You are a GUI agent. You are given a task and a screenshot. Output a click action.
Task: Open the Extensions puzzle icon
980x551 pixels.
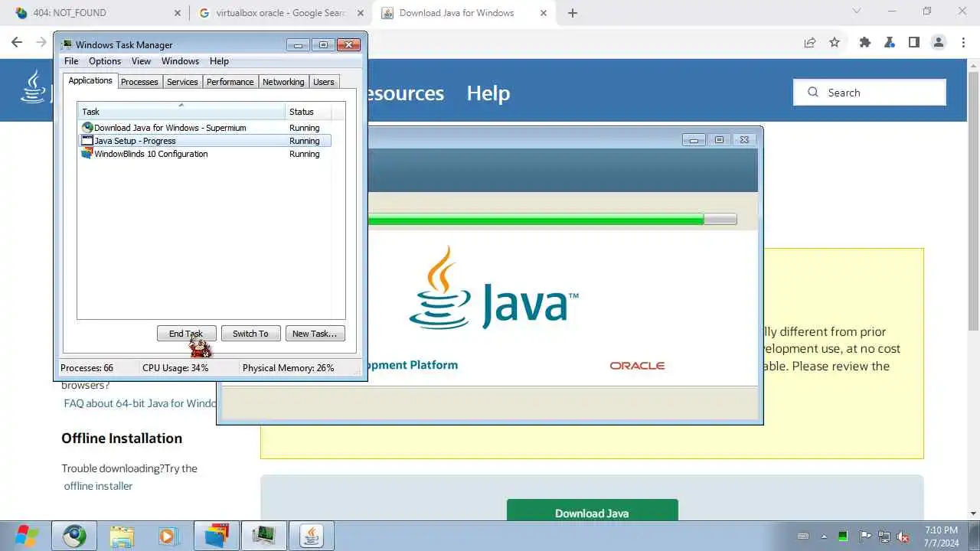(x=865, y=43)
